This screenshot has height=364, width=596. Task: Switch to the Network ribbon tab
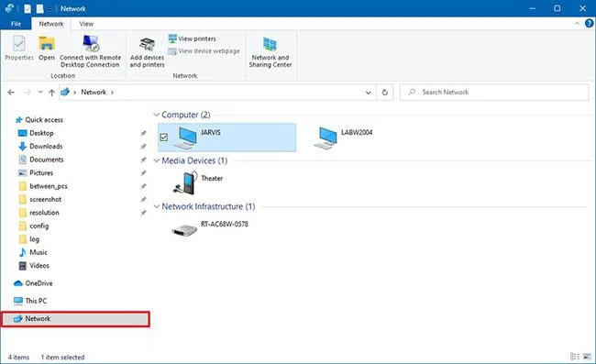point(51,24)
